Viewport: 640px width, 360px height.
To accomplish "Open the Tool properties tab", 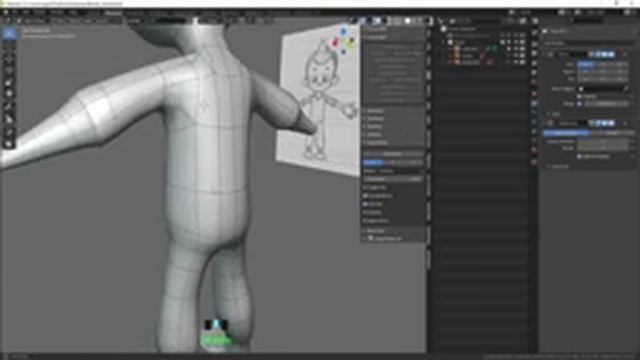I will click(x=534, y=32).
